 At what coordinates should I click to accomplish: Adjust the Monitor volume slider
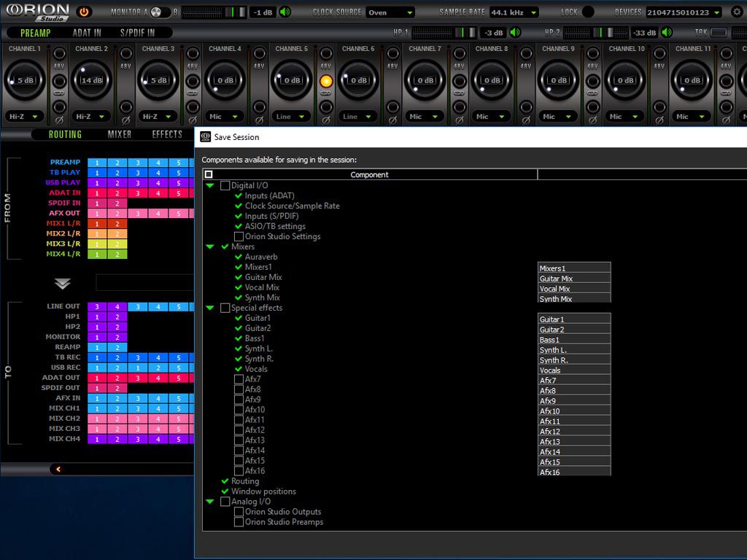pos(214,12)
